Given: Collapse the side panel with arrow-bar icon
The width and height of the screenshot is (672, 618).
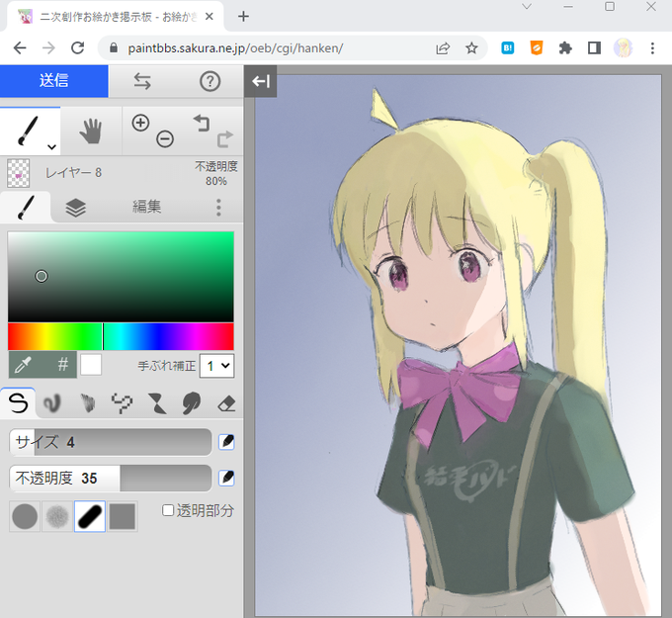Looking at the screenshot, I should pyautogui.click(x=261, y=81).
